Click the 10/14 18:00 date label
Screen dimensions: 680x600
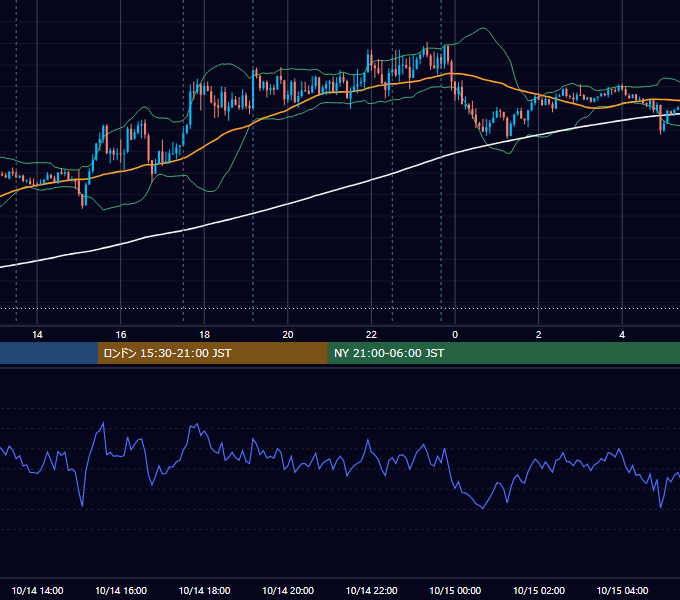pos(204,590)
